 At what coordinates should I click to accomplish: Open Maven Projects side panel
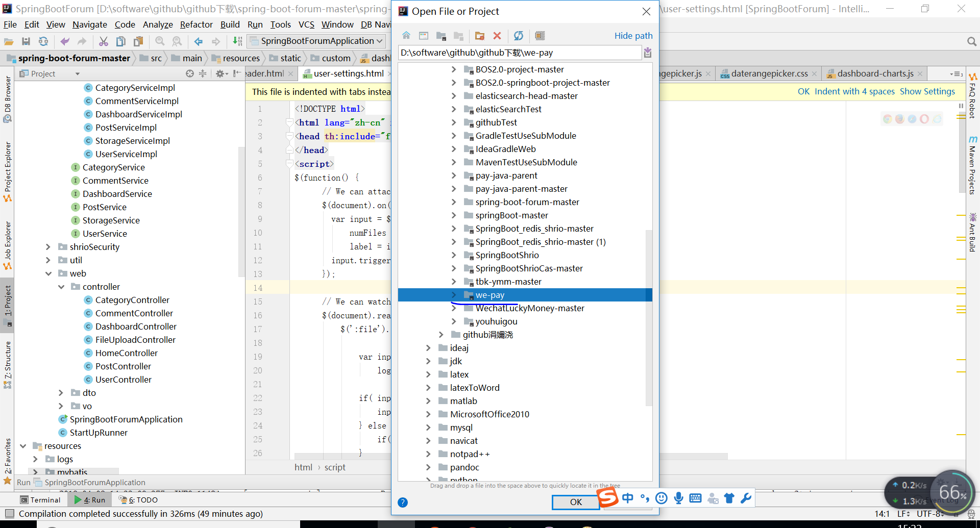point(973,165)
